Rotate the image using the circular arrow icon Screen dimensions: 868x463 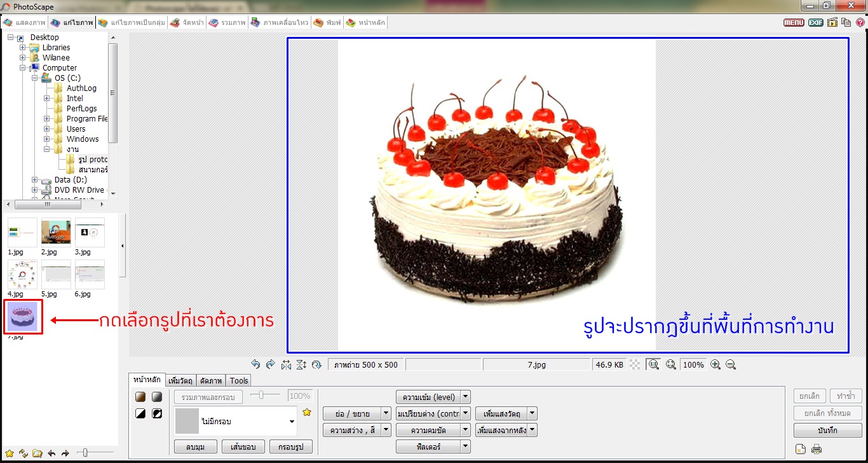click(316, 364)
